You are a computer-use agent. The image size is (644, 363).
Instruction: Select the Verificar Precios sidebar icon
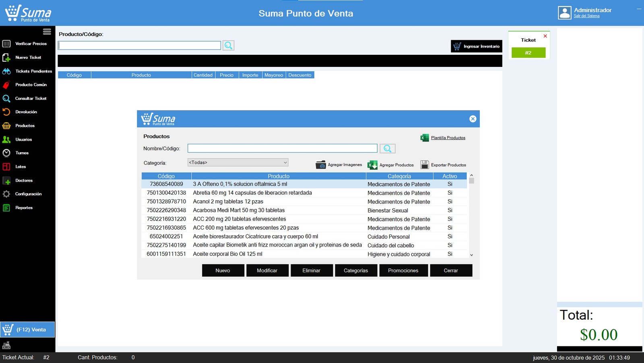(6, 43)
